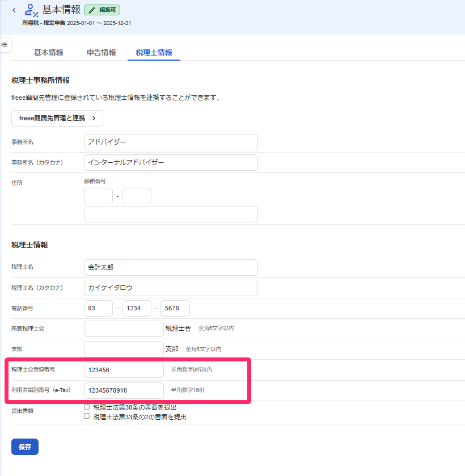Viewport: 465px width, 476px height.
Task: Click the 税理士情報 section heading
Action: pos(29,245)
